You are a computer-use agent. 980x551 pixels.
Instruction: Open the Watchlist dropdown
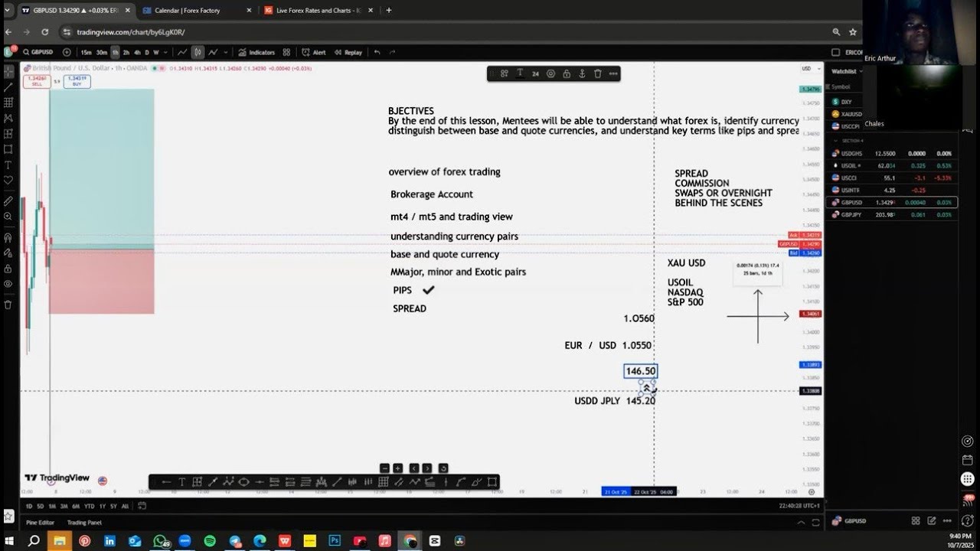pos(848,71)
